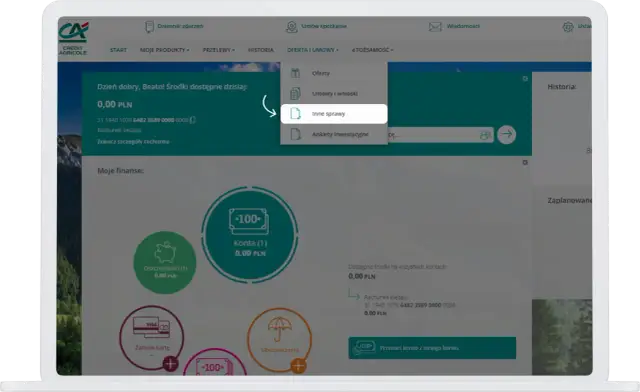Screen dimensions: 640x392
Task: Open the settings gear icon
Action: [568, 27]
